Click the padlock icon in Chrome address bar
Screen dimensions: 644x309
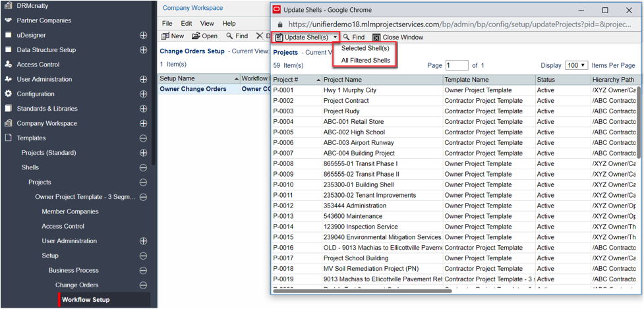[x=280, y=24]
